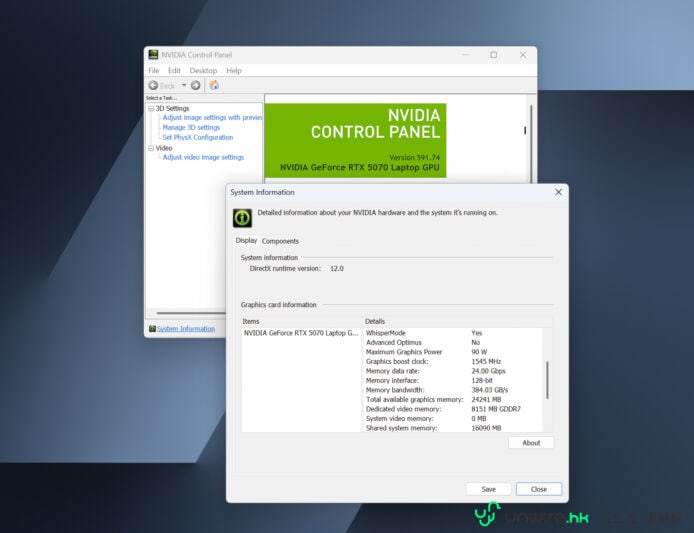This screenshot has height=533, width=694.
Task: Click the task pane horizontal scrollbar
Action: point(191,313)
